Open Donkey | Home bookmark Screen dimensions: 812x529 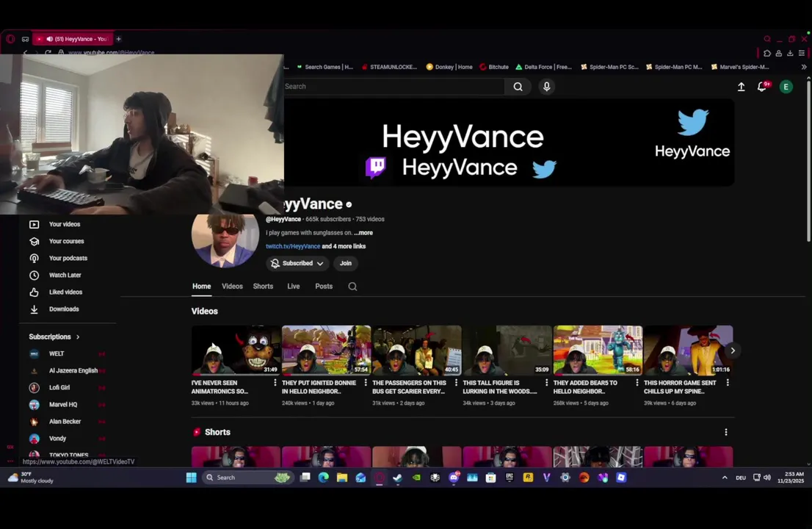(449, 67)
